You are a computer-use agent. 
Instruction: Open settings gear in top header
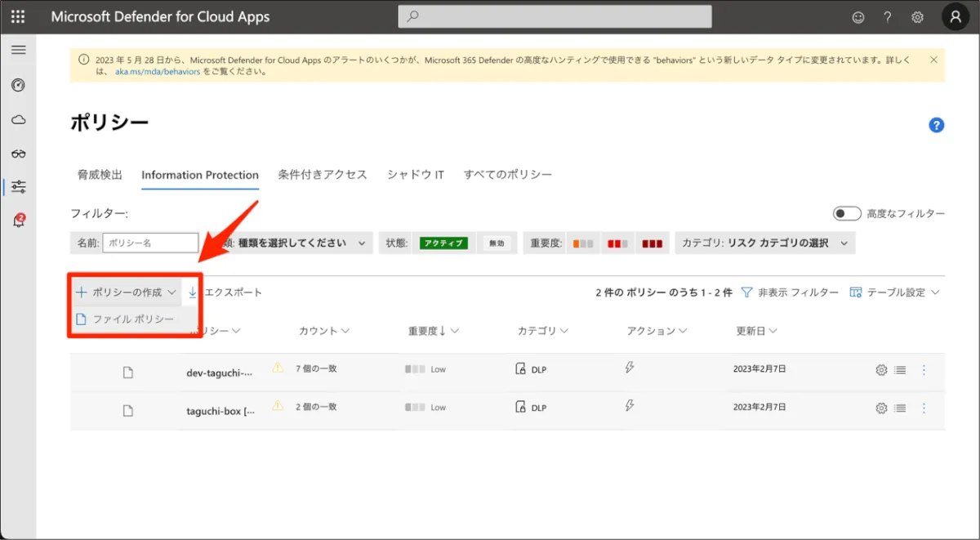coord(917,17)
